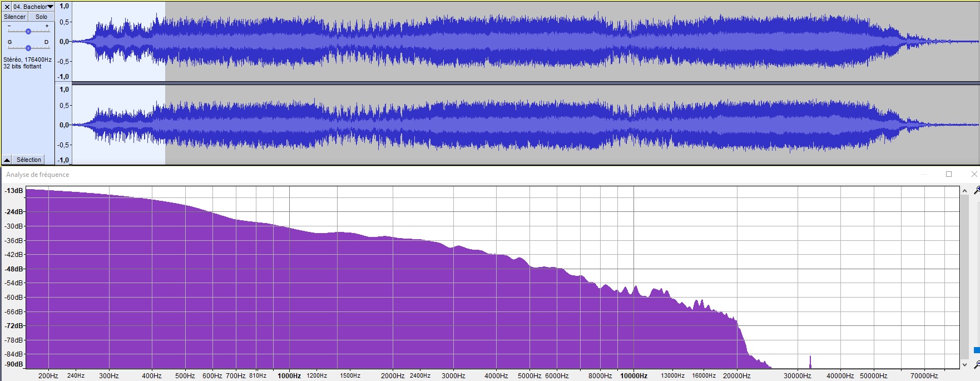Mute the track with the Silencer button

tap(15, 17)
